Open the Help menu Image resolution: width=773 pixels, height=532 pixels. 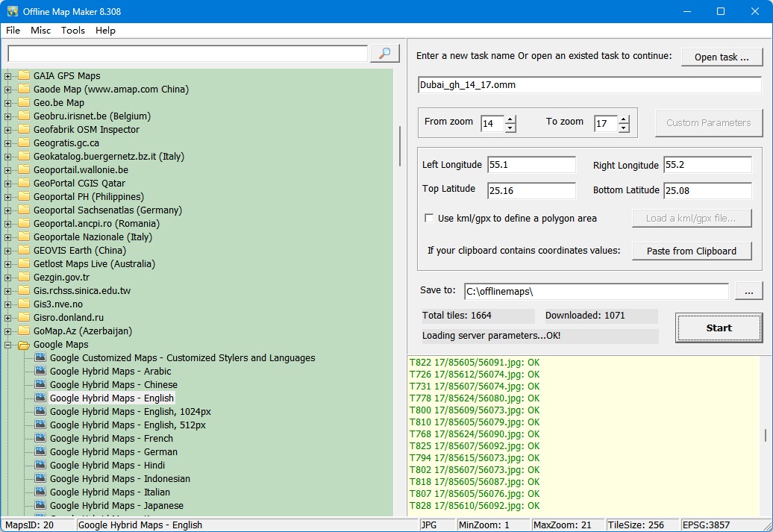105,30
